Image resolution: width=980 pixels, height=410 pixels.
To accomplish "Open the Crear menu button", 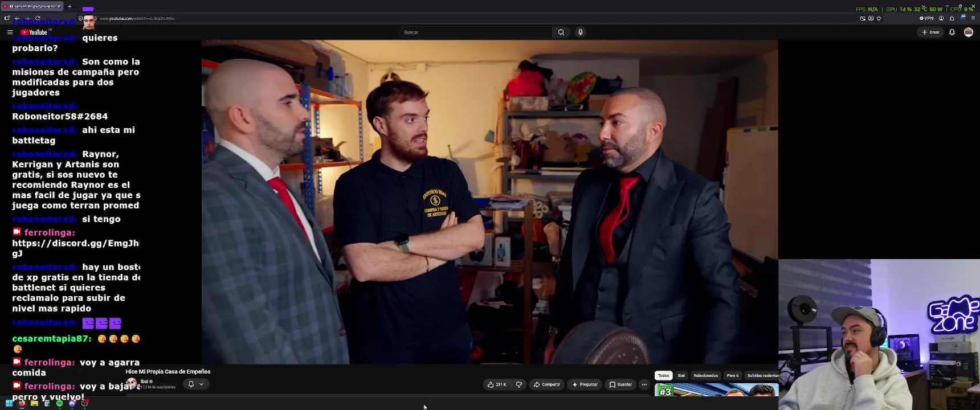I will (931, 32).
